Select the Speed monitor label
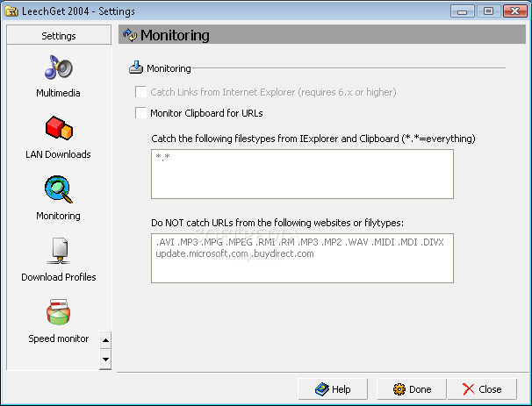Screen dimensions: 532x406 point(58,338)
